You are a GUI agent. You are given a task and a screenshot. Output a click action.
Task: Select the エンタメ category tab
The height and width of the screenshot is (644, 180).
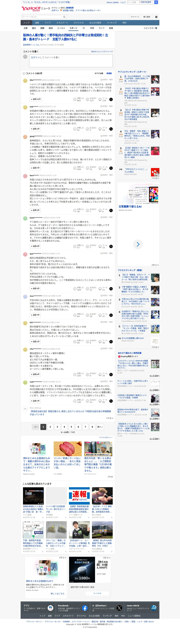(61, 28)
